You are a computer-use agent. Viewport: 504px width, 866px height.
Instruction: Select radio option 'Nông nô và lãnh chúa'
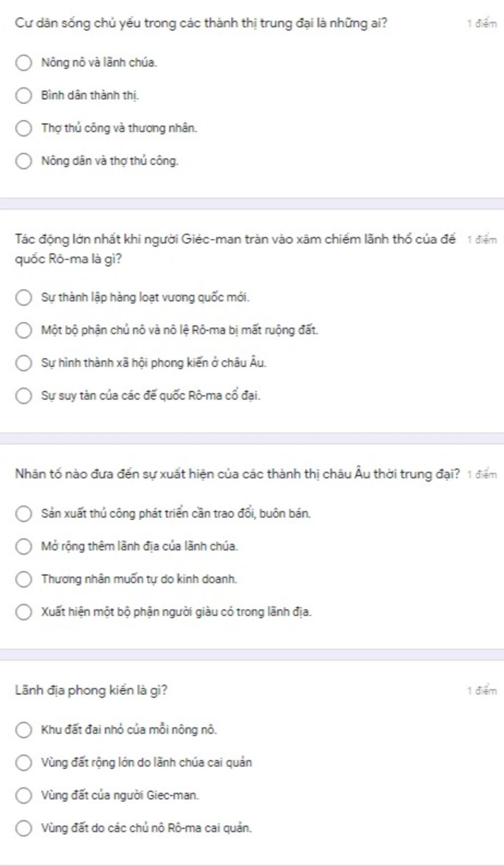24,63
